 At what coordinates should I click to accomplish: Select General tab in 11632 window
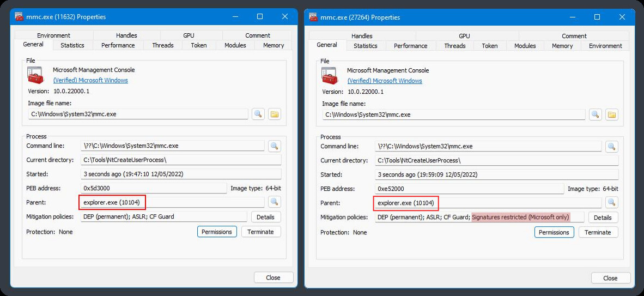tap(33, 44)
